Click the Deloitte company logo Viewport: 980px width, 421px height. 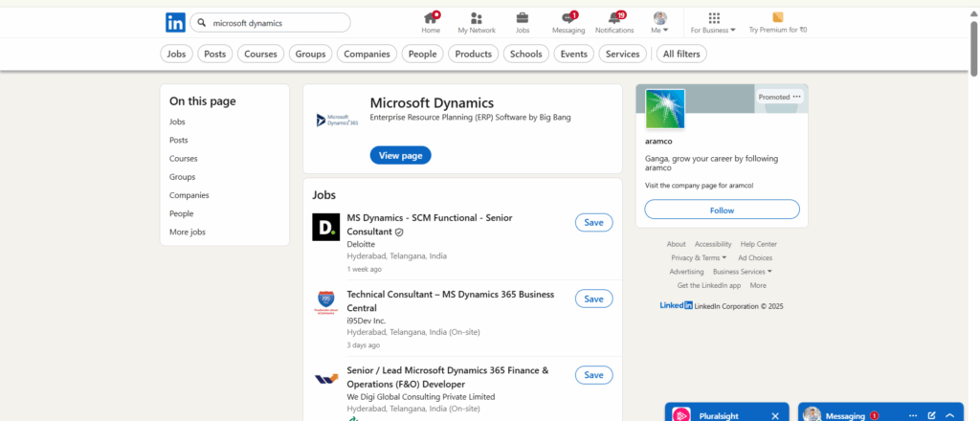(325, 227)
